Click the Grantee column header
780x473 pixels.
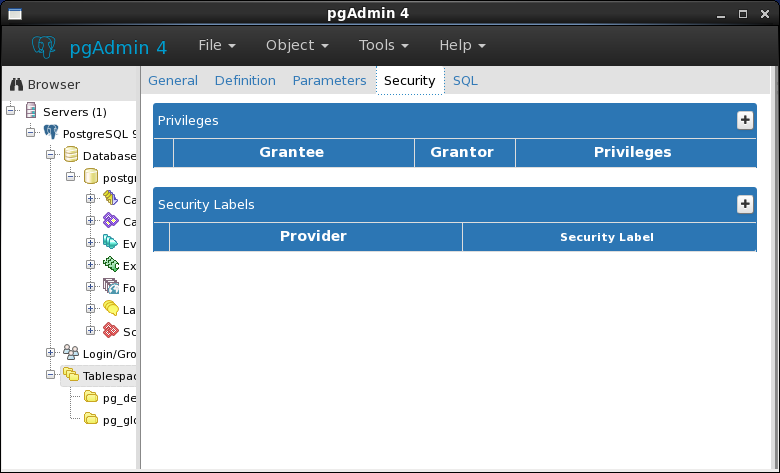point(293,152)
